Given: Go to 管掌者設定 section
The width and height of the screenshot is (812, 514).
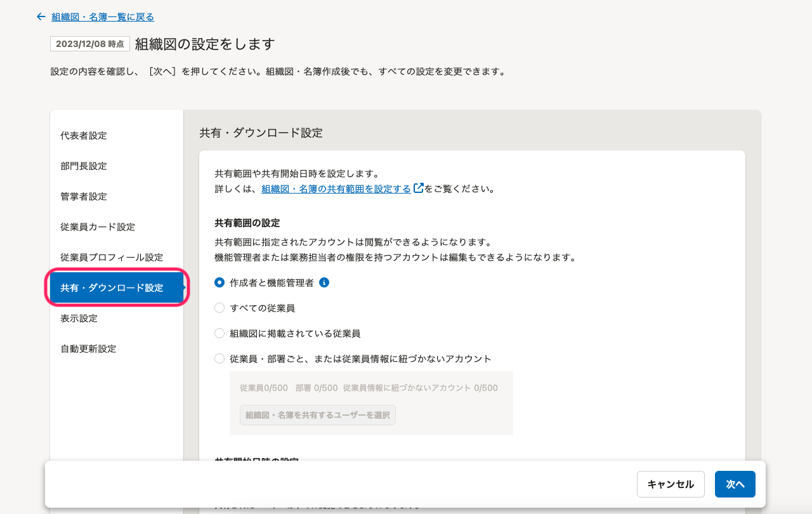Looking at the screenshot, I should coord(84,197).
